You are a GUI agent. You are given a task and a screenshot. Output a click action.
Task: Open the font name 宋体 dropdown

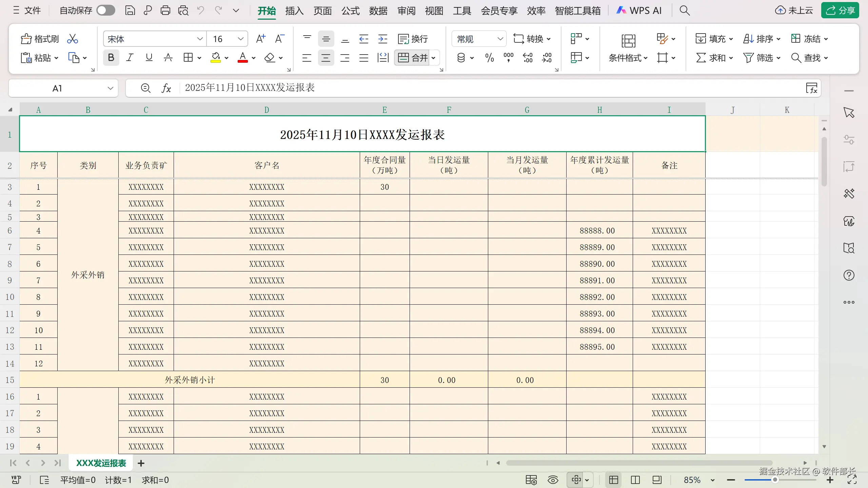coord(200,39)
